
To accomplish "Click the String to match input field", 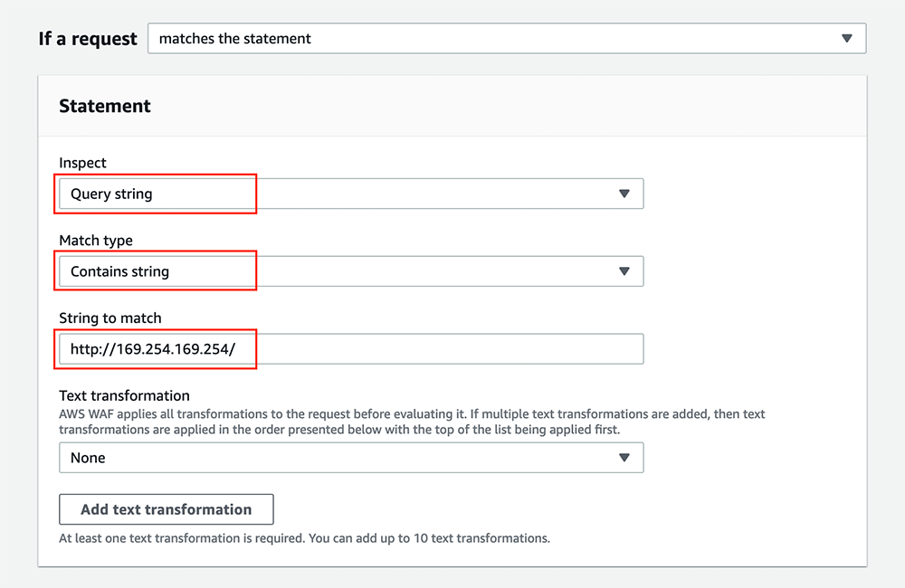I will (351, 349).
